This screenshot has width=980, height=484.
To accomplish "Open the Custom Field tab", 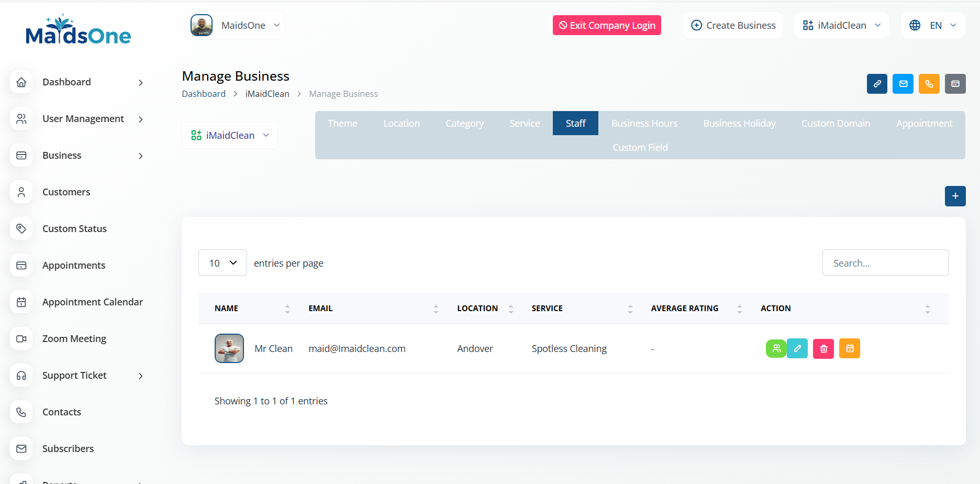I will click(640, 148).
